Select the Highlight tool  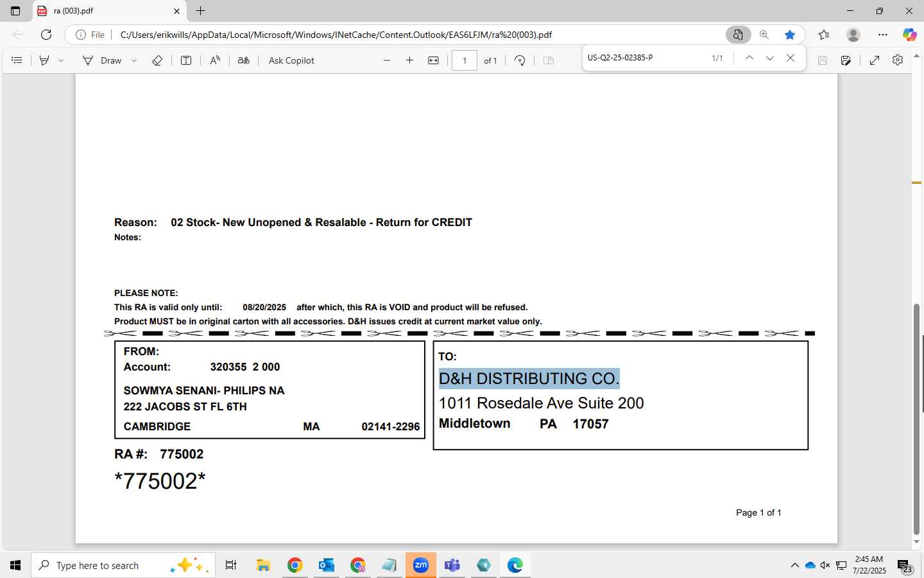44,60
